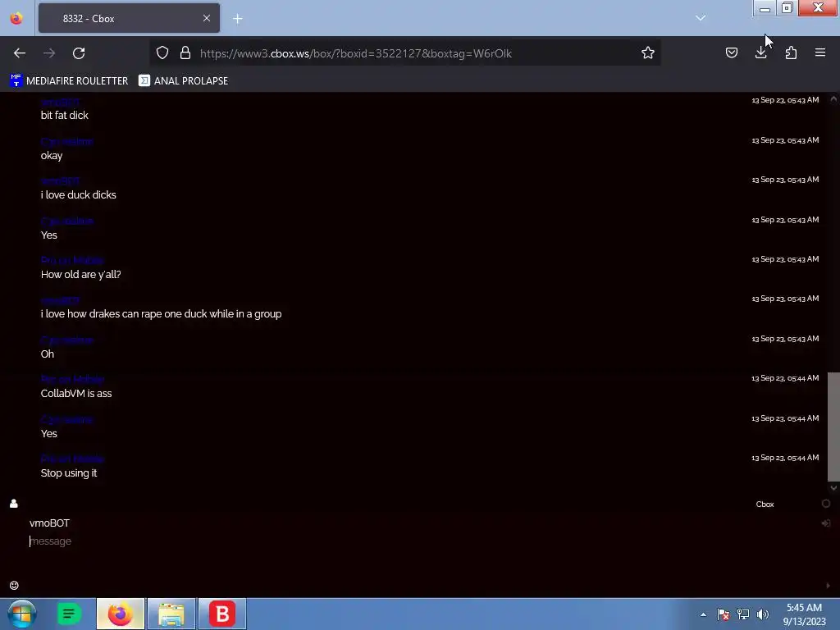Viewport: 840px width, 630px height.
Task: Select the 'okay' message text
Action: click(x=52, y=156)
